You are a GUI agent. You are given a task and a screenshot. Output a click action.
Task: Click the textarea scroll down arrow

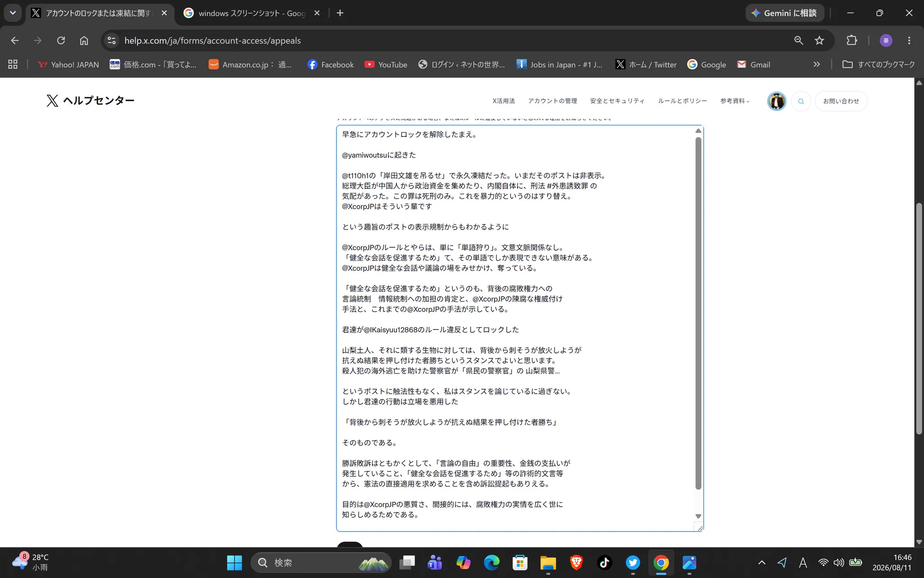pos(698,516)
